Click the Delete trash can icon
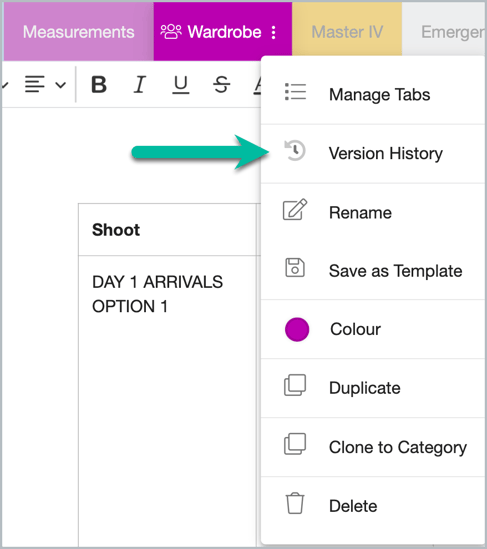The image size is (487, 549). pos(295,503)
